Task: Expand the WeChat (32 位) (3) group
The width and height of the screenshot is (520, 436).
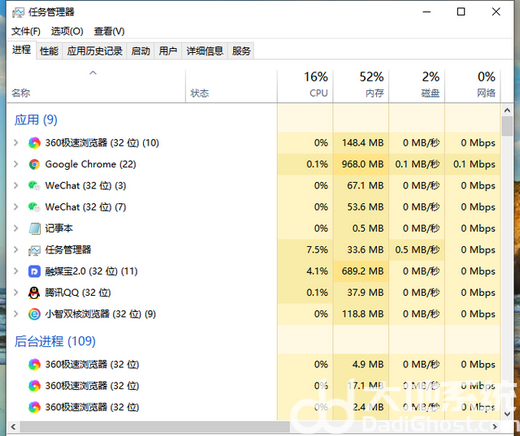Action: click(x=16, y=186)
